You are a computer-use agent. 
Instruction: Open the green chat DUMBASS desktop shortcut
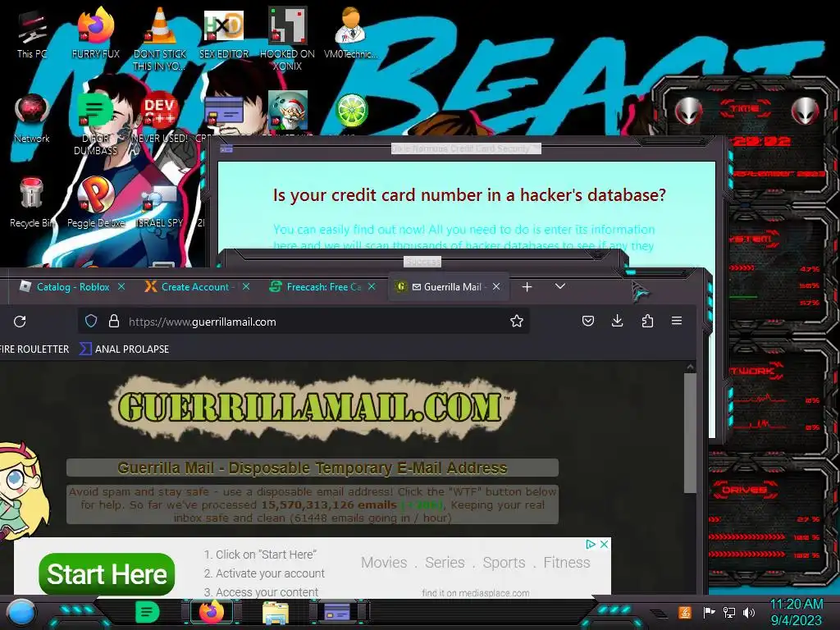click(x=95, y=123)
